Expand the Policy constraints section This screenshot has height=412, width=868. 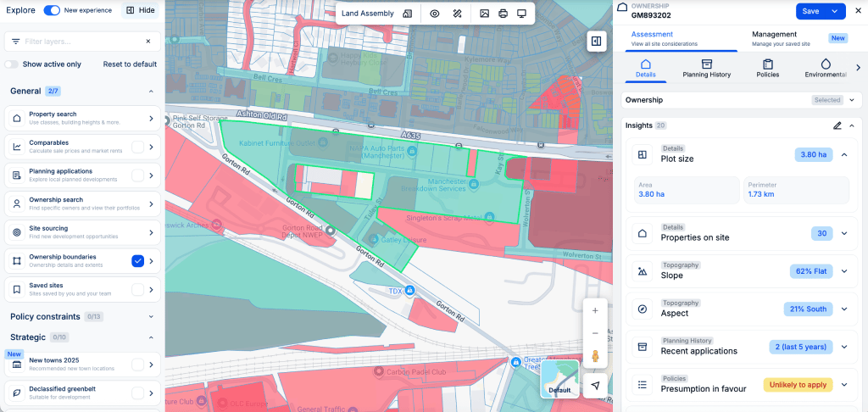click(151, 317)
